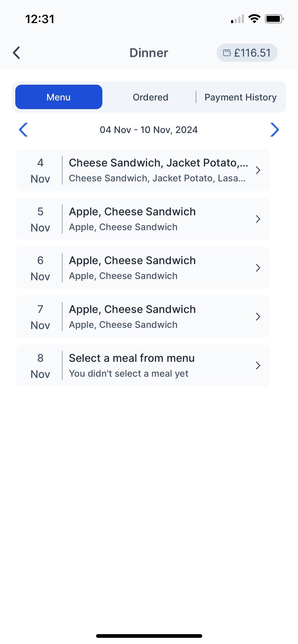Expand the 6 Nov meal chevron
The height and width of the screenshot is (644, 298).
258,268
